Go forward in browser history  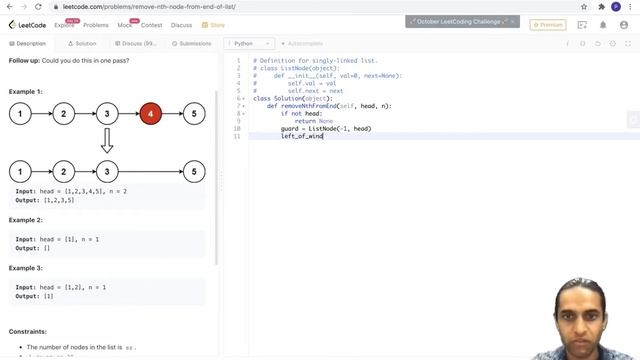(x=24, y=7)
